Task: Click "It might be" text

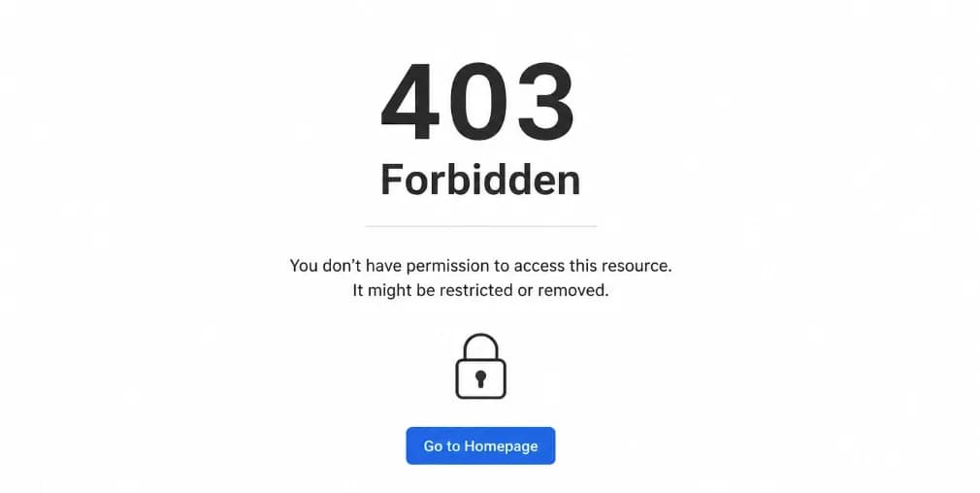Action: (394, 290)
